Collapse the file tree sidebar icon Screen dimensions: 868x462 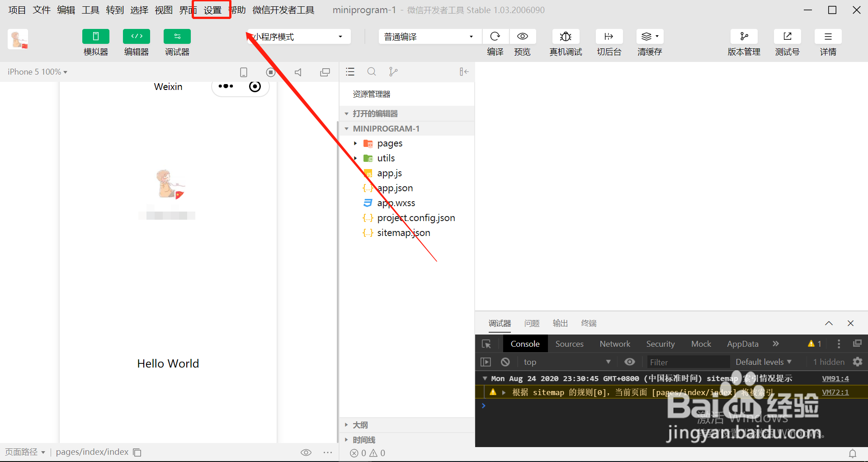coord(464,71)
